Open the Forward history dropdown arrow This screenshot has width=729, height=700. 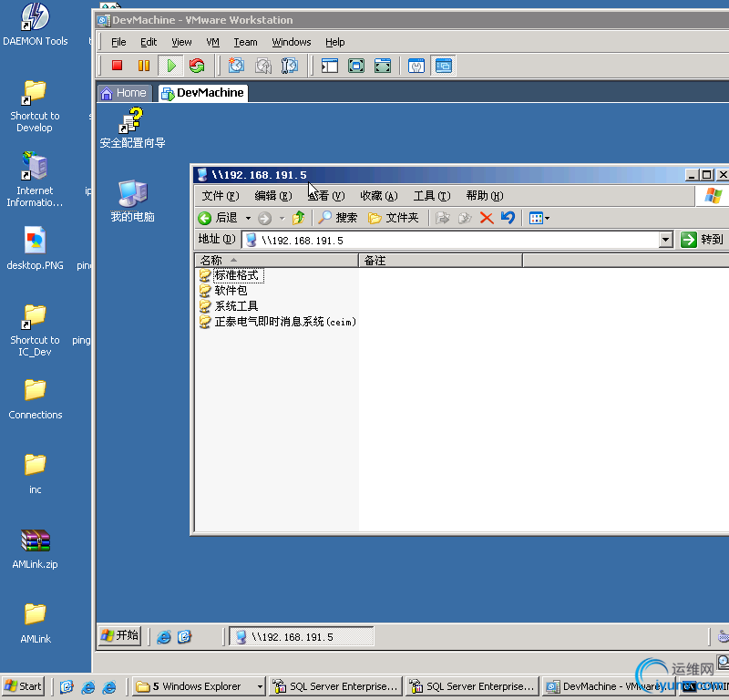click(282, 218)
